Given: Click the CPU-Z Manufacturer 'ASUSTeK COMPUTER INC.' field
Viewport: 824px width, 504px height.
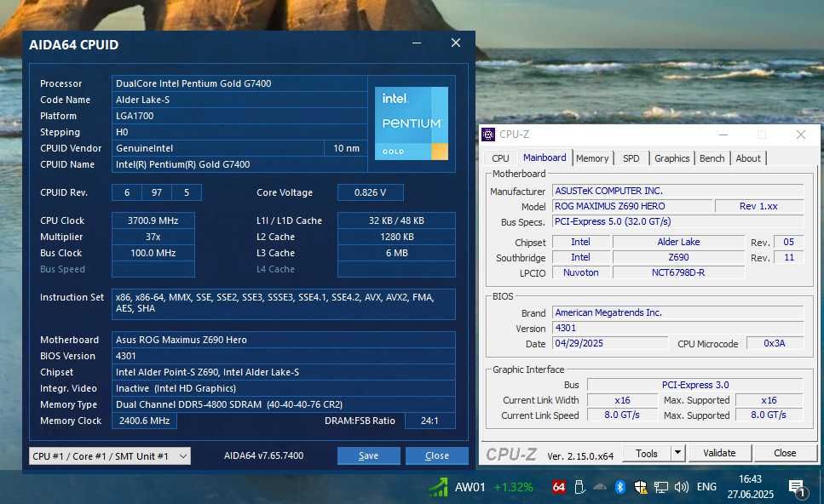Looking at the screenshot, I should coord(678,191).
